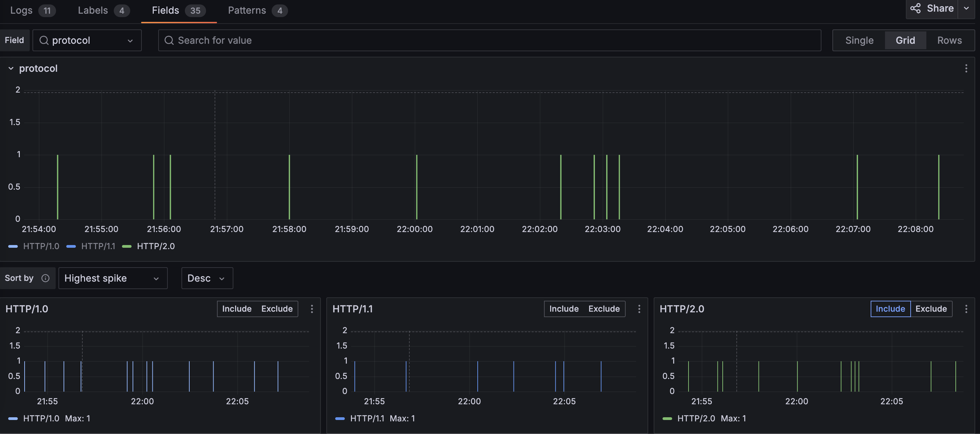Click the Share network icon
980x434 pixels.
pos(915,8)
